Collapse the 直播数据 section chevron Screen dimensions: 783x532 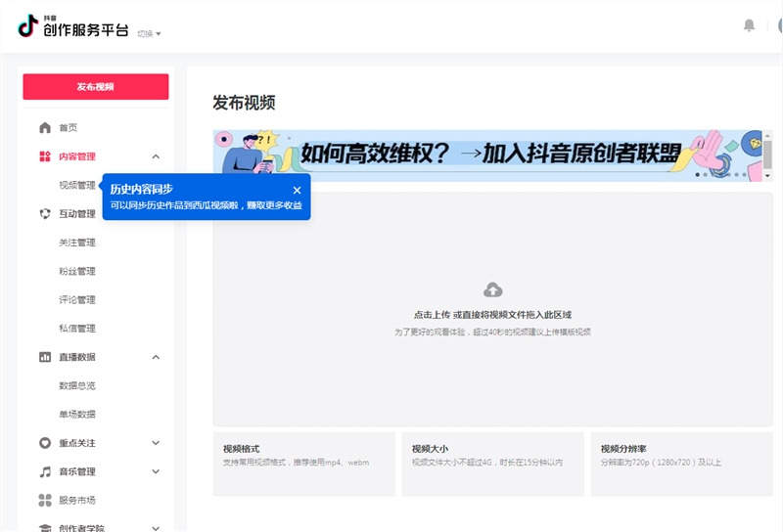(156, 357)
